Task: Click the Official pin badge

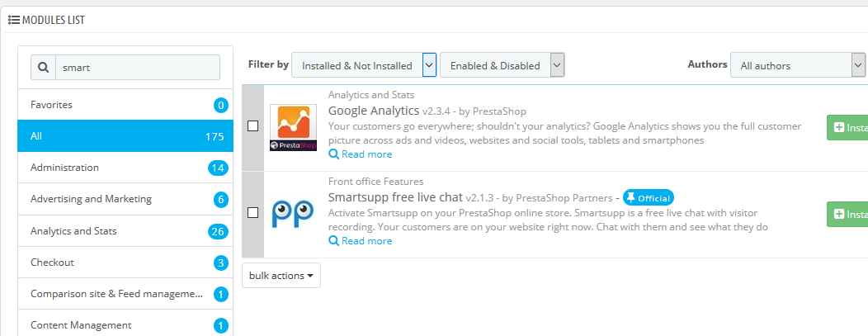Action: (x=649, y=197)
